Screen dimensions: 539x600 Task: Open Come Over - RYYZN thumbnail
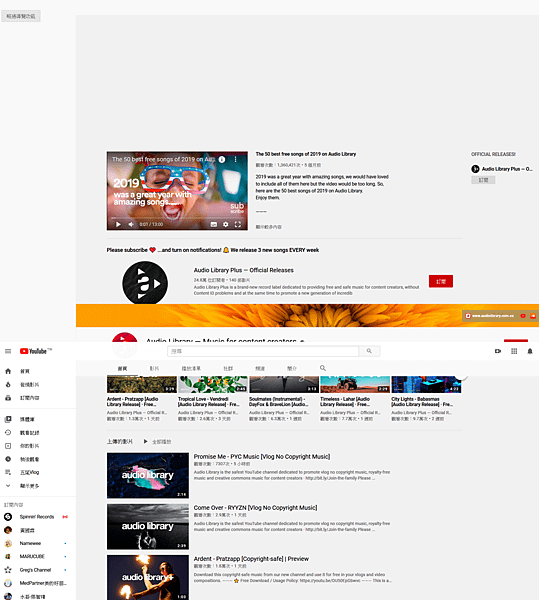148,527
